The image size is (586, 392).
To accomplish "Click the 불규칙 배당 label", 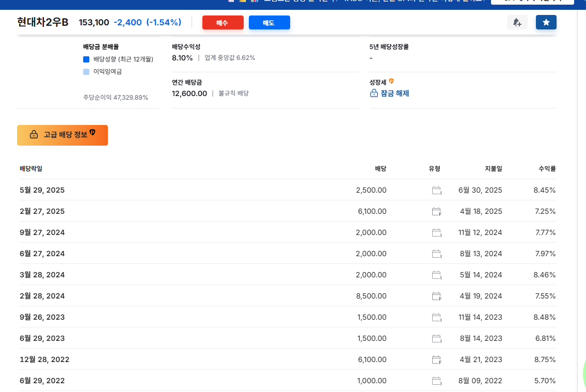I will pos(233,93).
